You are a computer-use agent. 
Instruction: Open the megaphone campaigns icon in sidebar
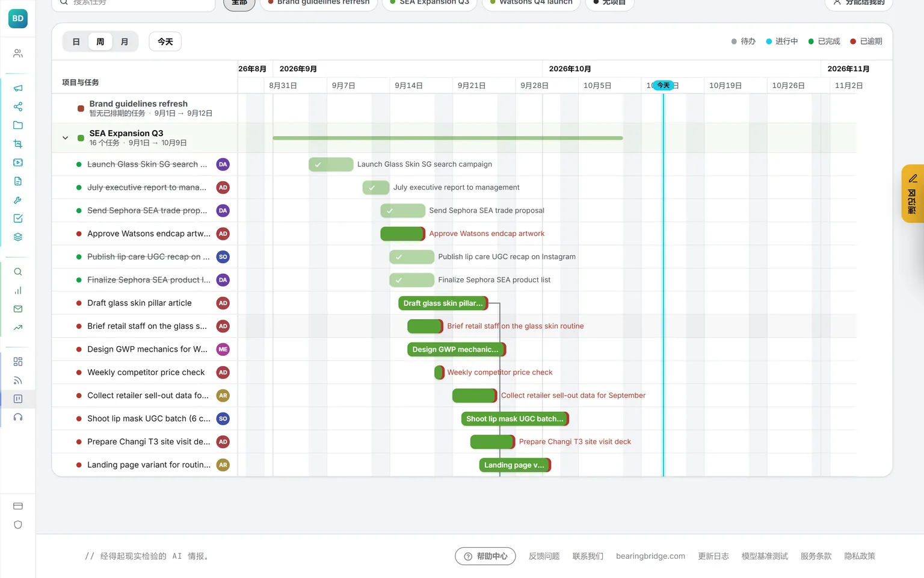pos(18,88)
